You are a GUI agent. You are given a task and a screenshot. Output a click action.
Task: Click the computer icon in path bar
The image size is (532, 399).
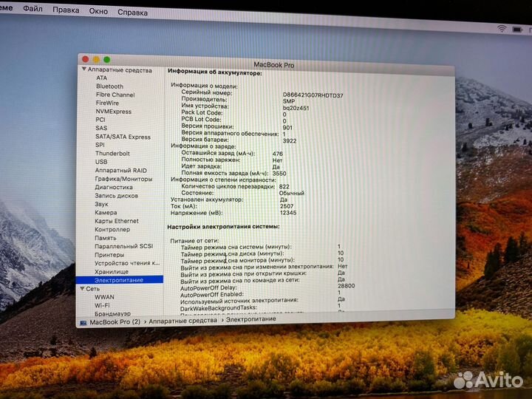tap(83, 323)
